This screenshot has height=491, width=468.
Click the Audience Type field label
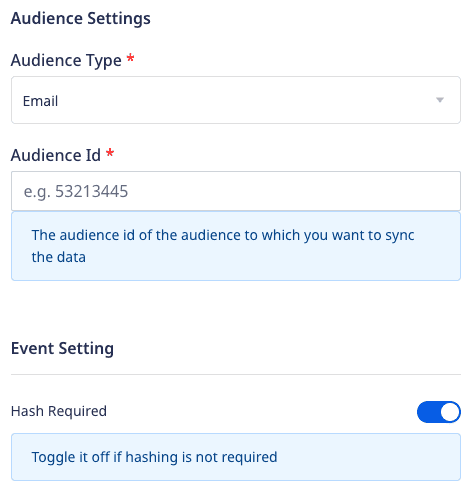(x=66, y=61)
